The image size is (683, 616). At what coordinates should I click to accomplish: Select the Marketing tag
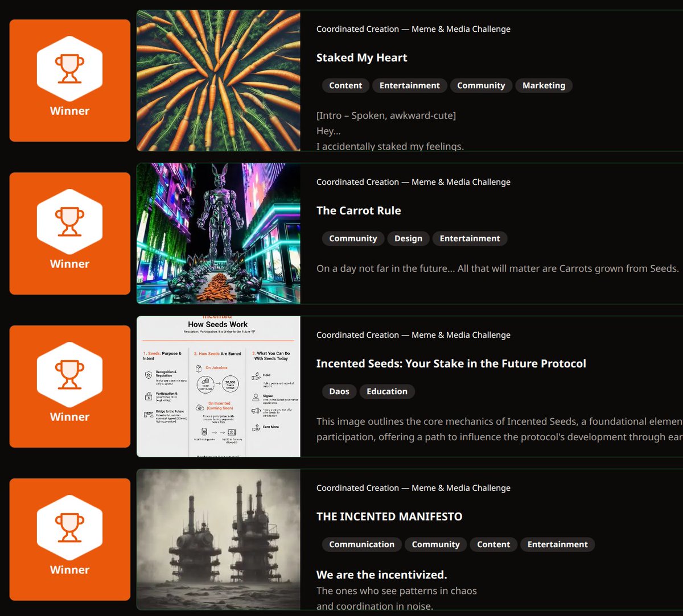[544, 85]
